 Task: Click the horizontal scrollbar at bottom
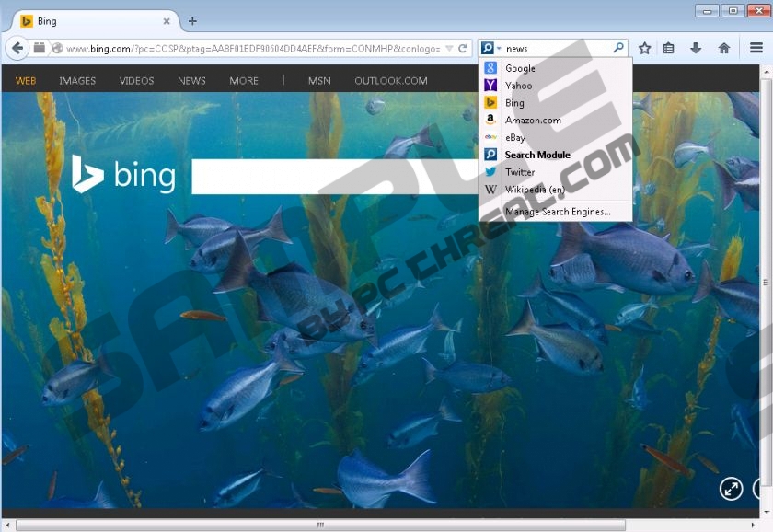click(x=320, y=525)
